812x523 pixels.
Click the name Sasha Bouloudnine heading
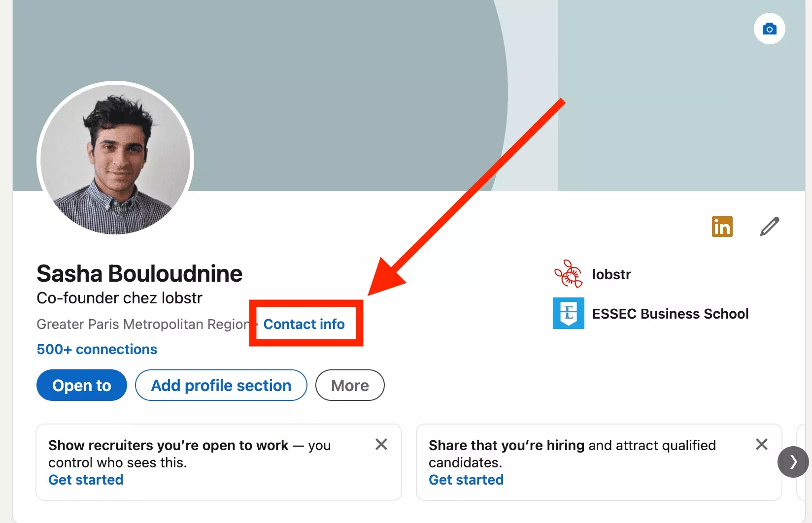tap(139, 273)
